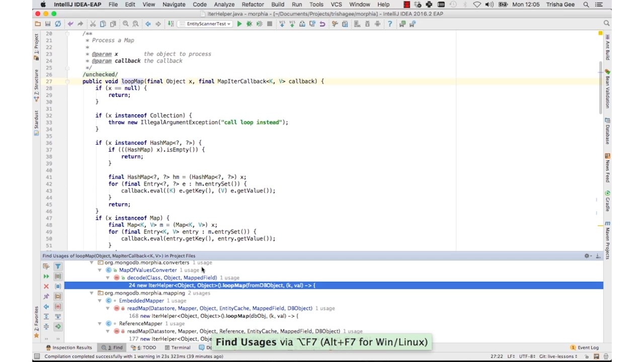This screenshot has height=362, width=644.
Task: Click the Copy toolbar icon
Action: (x=103, y=24)
